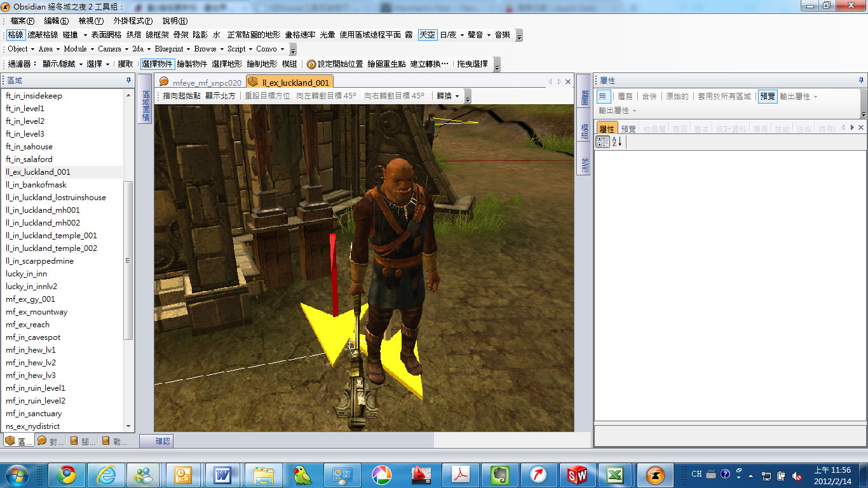Open the Module dropdown menu
The image size is (868, 488).
(79, 49)
